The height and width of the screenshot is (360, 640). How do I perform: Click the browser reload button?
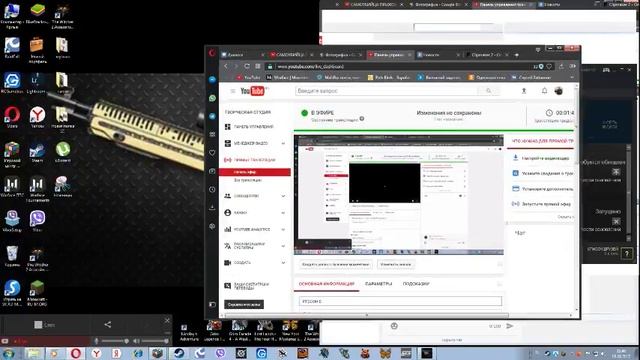point(247,66)
